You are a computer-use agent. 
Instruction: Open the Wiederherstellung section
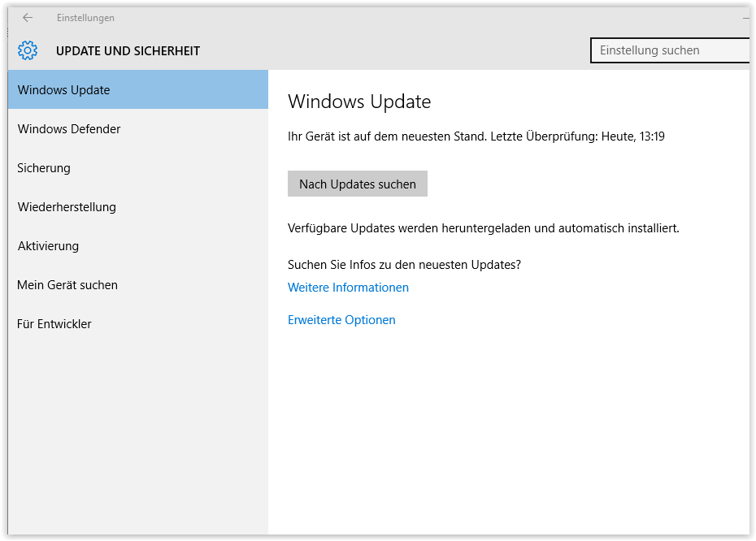pos(138,206)
